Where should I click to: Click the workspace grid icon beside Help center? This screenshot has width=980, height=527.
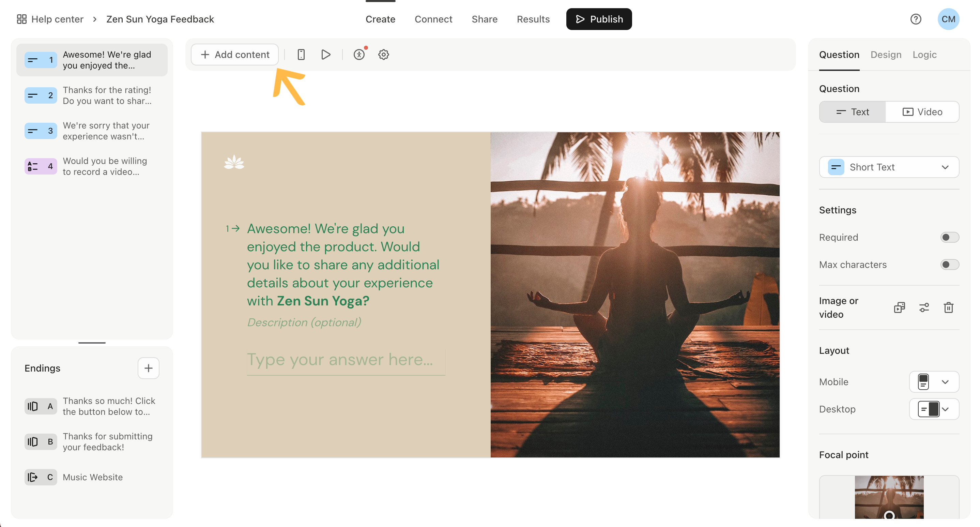(x=22, y=19)
